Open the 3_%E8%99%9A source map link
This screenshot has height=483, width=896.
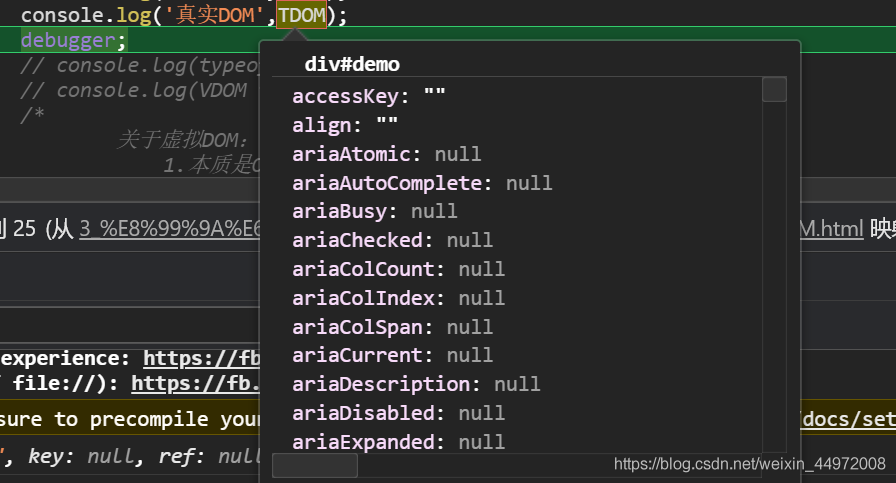coord(170,229)
